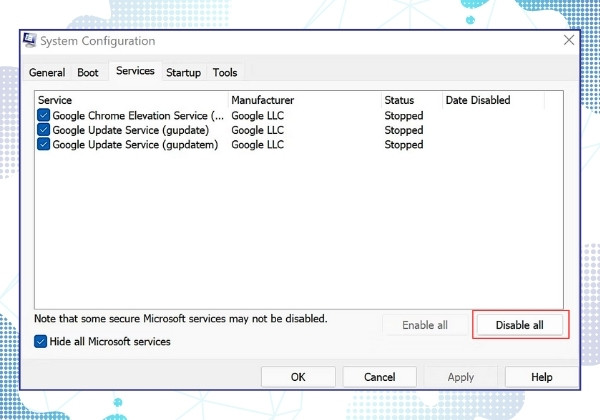Click Stopped status of the gupdatem service

pos(404,145)
